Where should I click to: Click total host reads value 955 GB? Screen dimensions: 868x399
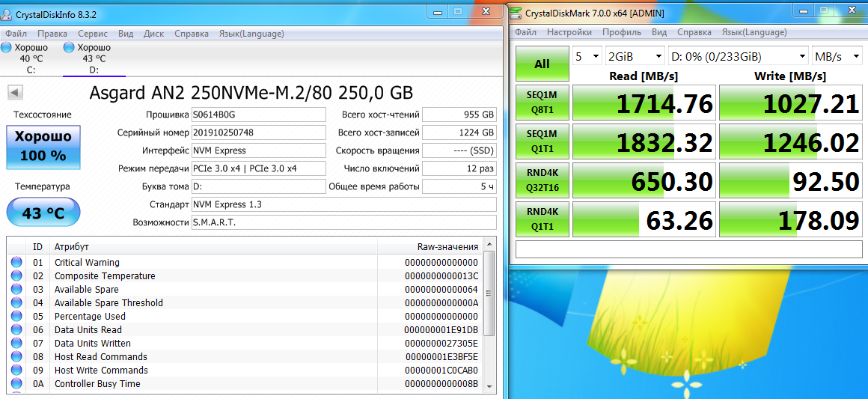pos(459,115)
